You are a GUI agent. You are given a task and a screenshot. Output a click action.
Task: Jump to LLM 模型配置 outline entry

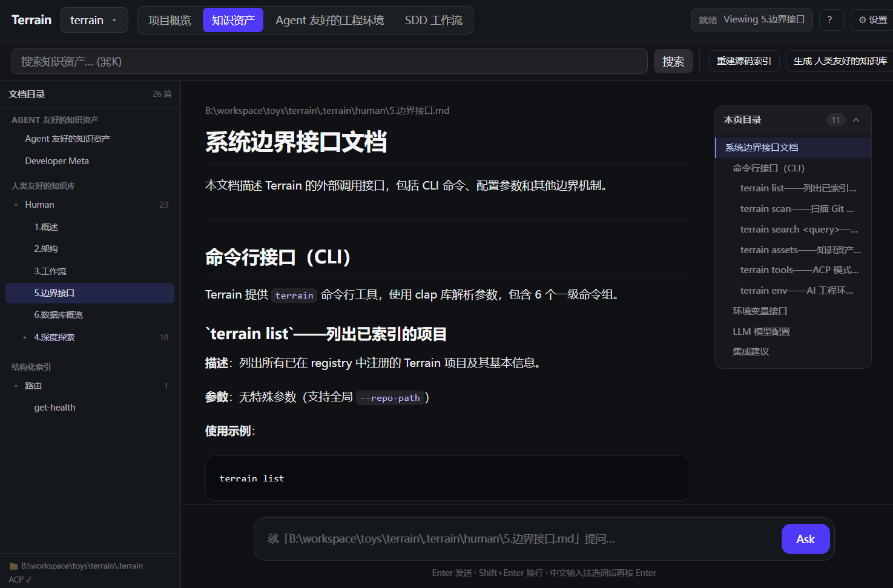[x=793, y=332]
